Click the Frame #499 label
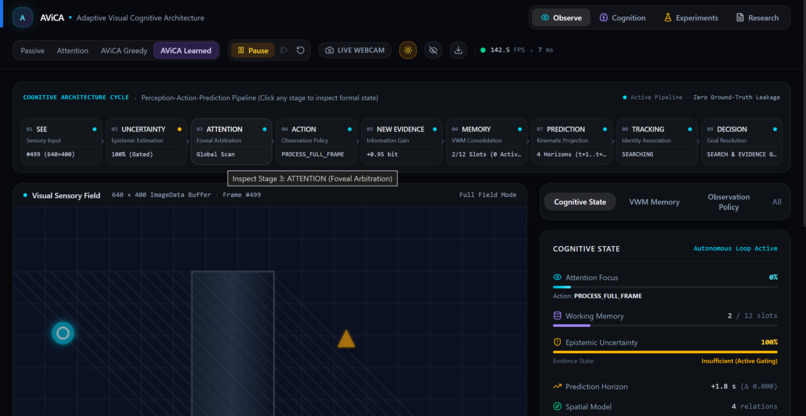The width and height of the screenshot is (806, 416). [242, 195]
